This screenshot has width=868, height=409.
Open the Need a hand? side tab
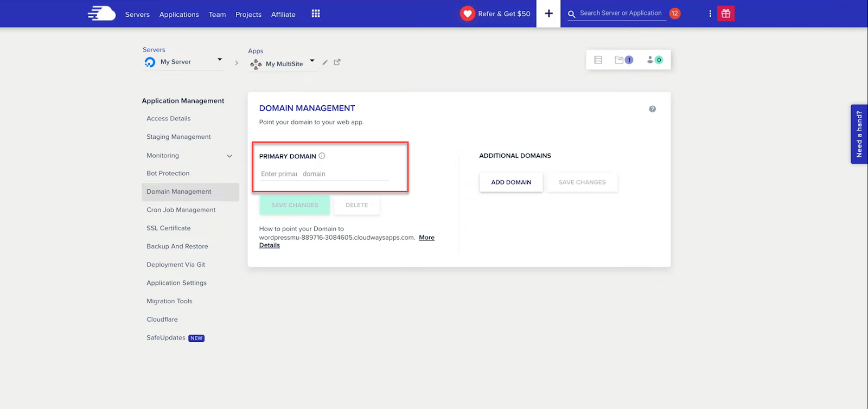[859, 134]
